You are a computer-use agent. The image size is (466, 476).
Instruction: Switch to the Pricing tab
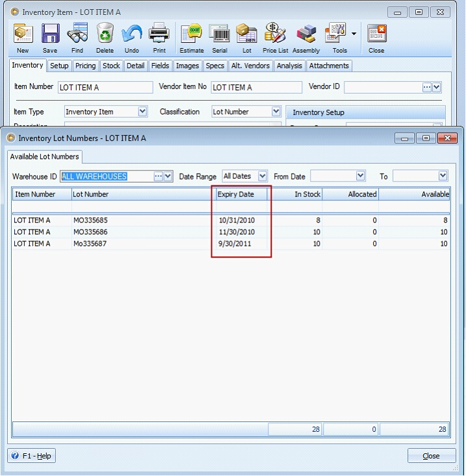85,66
